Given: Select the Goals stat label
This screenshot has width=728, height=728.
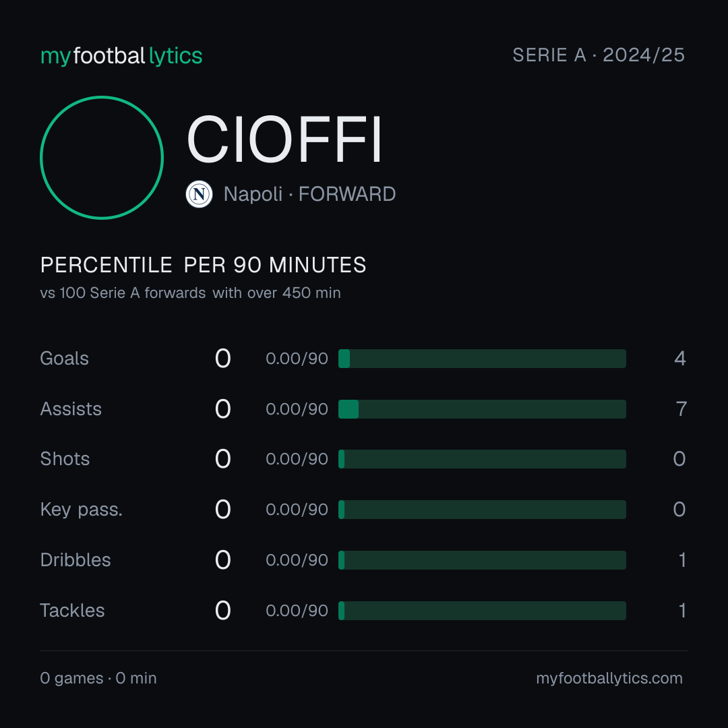Looking at the screenshot, I should [x=64, y=359].
